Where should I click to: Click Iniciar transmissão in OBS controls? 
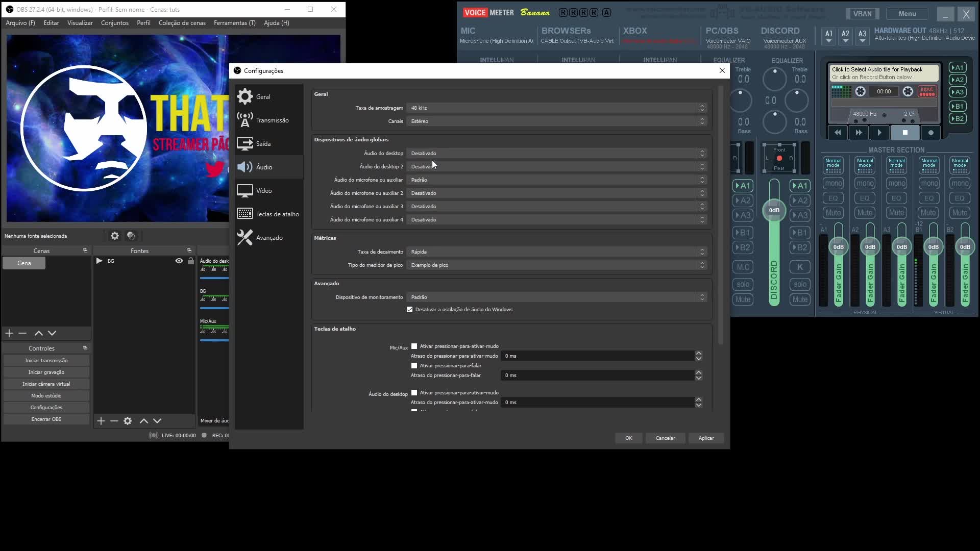(46, 360)
